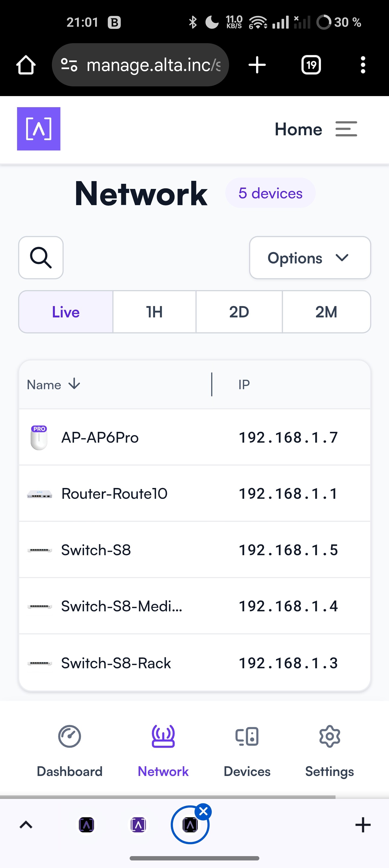Open the browser tab switcher showing 19
This screenshot has width=389, height=868.
[311, 65]
